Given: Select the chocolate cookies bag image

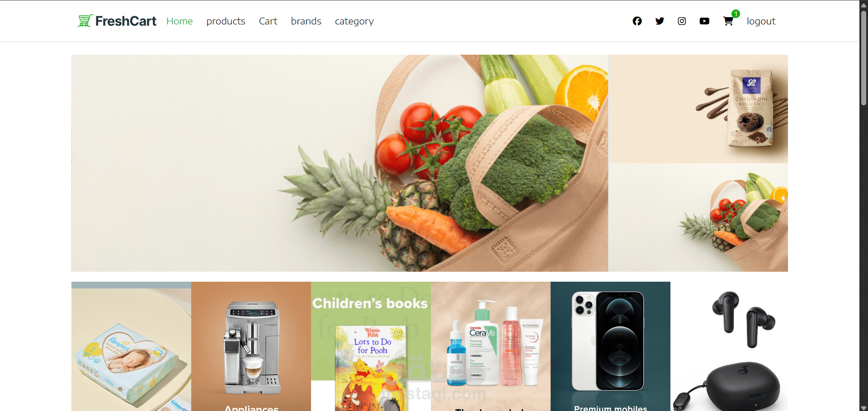Looking at the screenshot, I should click(698, 109).
